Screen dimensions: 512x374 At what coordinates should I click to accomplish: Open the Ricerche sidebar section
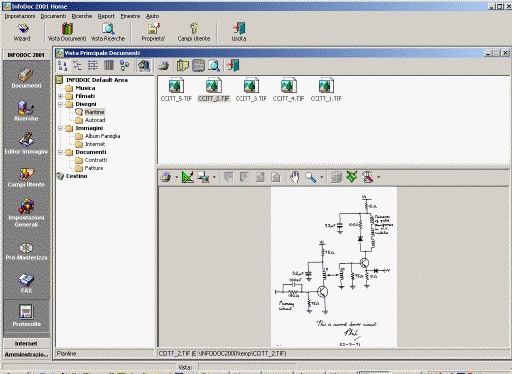(x=26, y=111)
